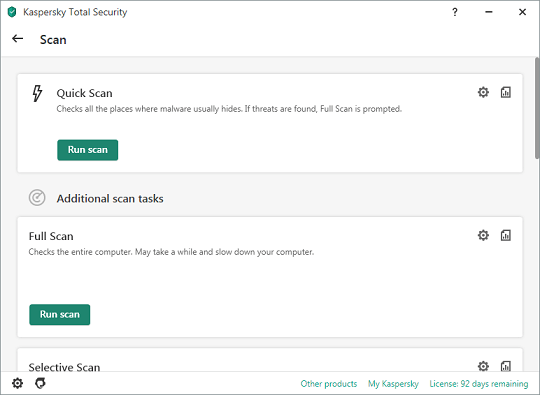Screen dimensions: 540x395
Task: Click the Quick Scan lightning bolt icon
Action: point(37,93)
